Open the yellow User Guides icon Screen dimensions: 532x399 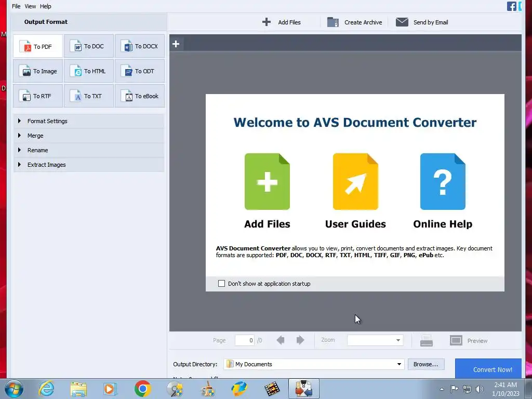pos(355,181)
